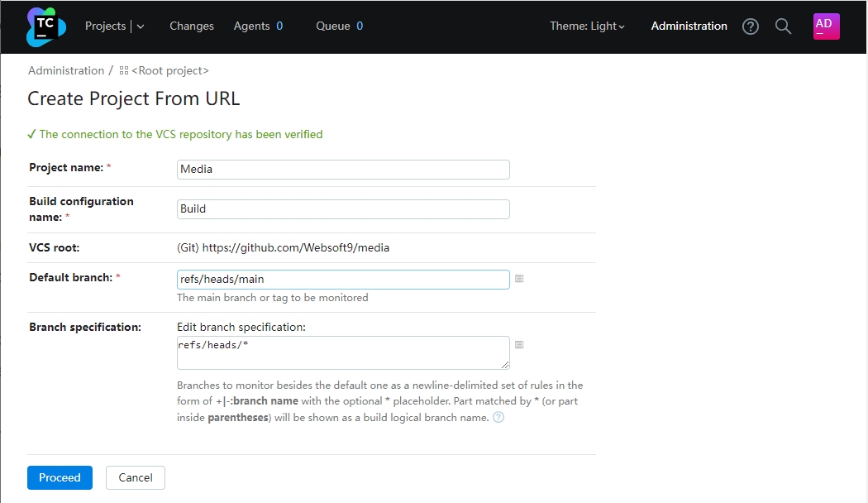The image size is (868, 503).
Task: Open the Theme: Light dropdown
Action: [587, 26]
